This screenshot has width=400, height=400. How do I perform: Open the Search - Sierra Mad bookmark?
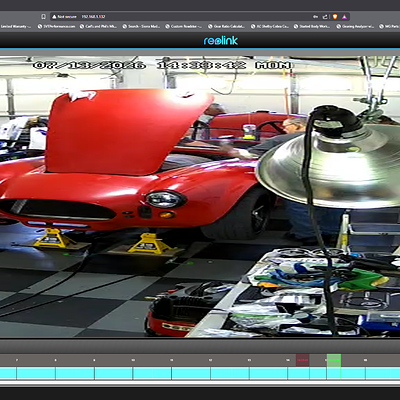pyautogui.click(x=141, y=26)
